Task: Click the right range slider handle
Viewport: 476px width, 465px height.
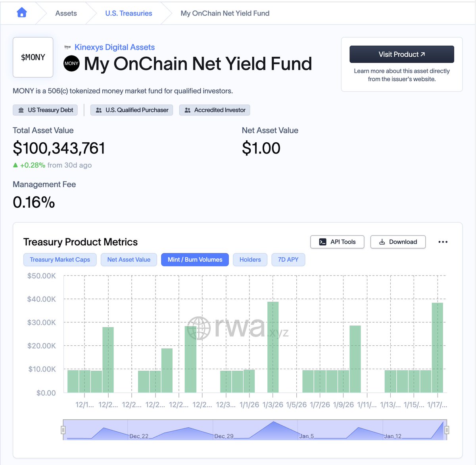Action: 447,430
